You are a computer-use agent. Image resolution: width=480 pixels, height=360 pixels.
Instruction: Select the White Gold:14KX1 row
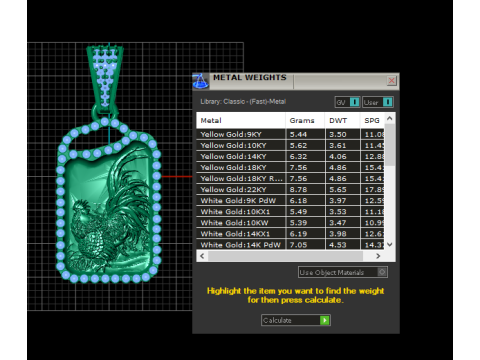[x=290, y=233]
